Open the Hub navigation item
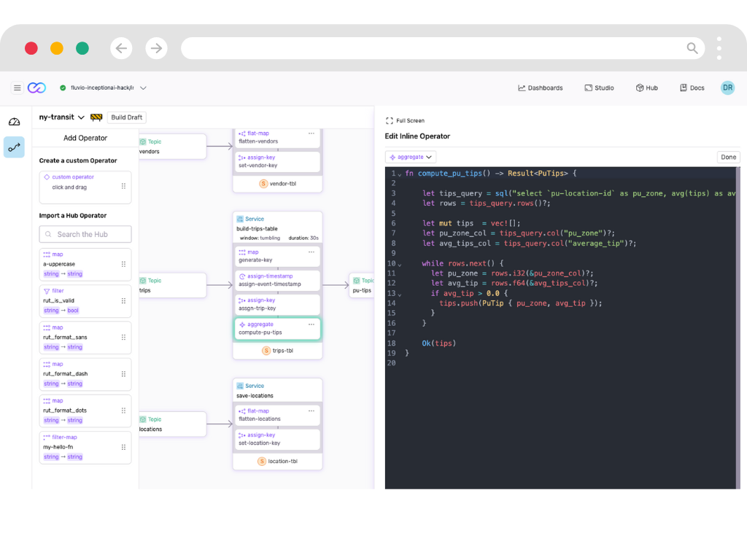This screenshot has width=747, height=560. (646, 87)
